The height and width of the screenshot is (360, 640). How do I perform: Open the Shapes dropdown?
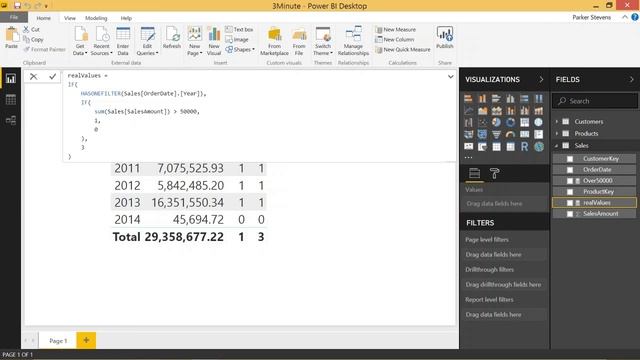[240, 49]
